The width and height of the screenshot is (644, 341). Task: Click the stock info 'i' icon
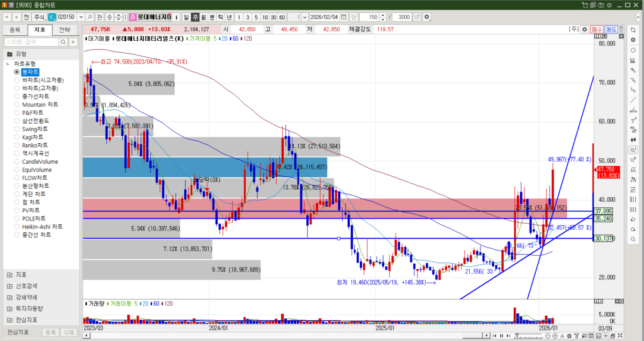[x=176, y=17]
